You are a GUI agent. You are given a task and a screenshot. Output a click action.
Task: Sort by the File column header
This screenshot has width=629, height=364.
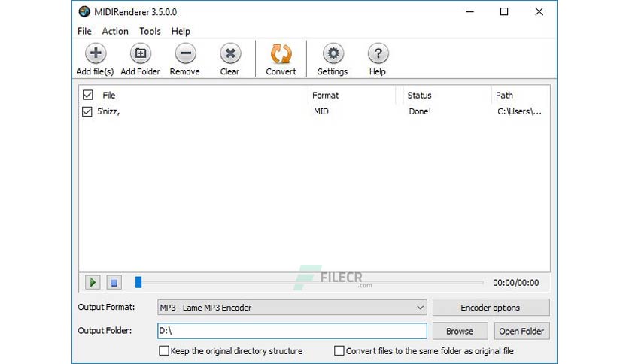click(108, 96)
